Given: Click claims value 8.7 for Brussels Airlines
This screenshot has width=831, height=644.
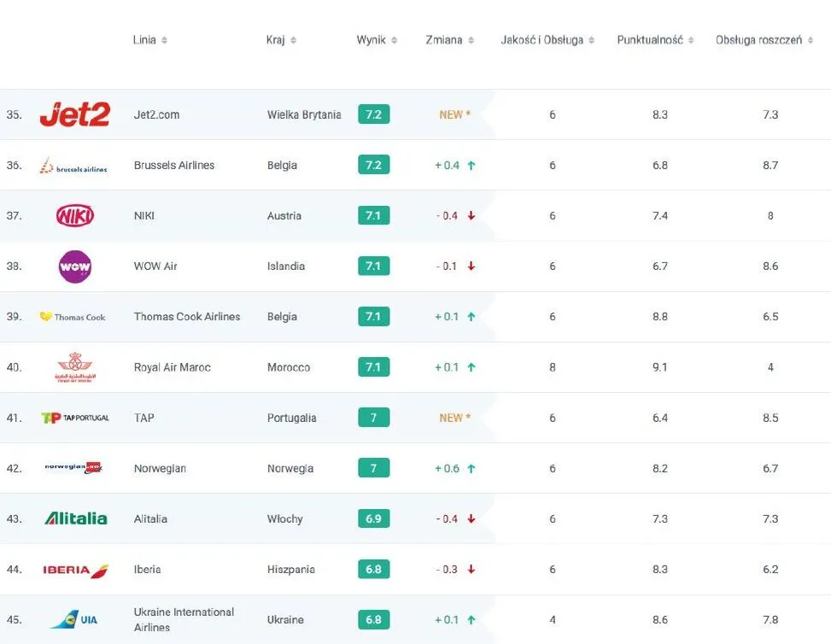Looking at the screenshot, I should click(x=770, y=165).
